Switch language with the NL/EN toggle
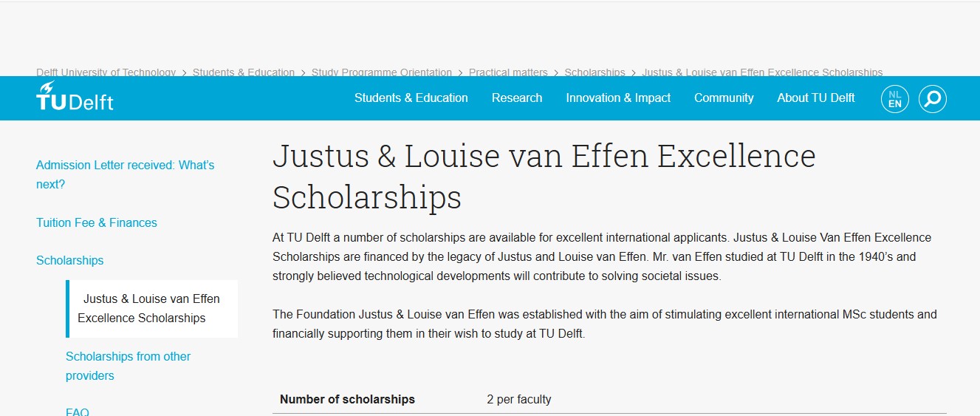This screenshot has width=980, height=416. point(894,98)
